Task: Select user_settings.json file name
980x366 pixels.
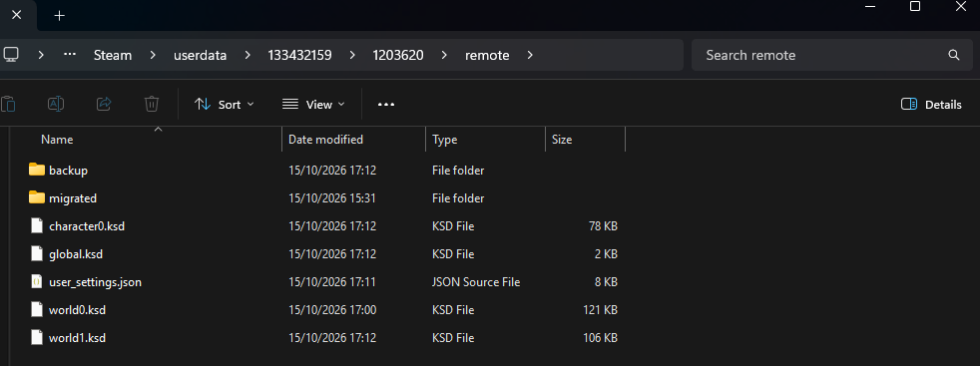Action: coord(95,282)
